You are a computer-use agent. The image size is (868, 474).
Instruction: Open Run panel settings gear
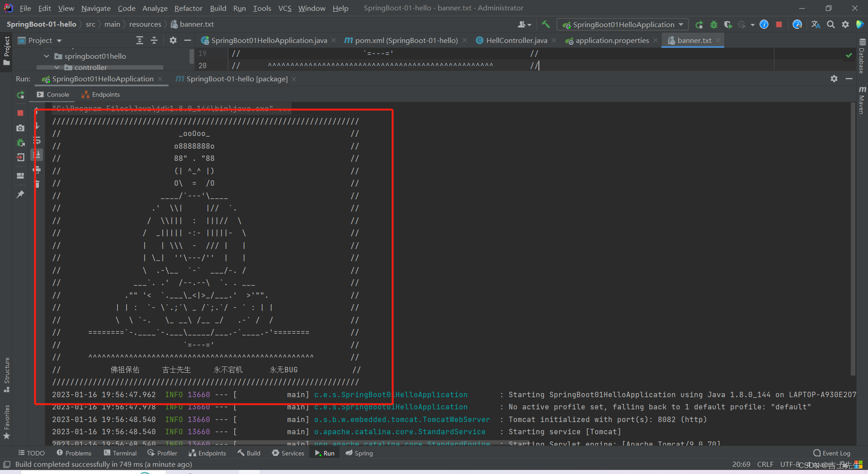pyautogui.click(x=834, y=79)
